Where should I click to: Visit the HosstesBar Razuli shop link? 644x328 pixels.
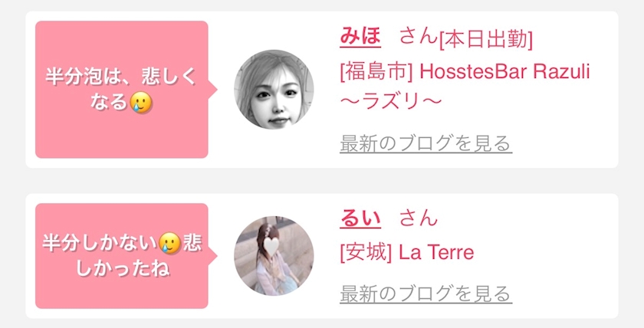pyautogui.click(x=465, y=86)
